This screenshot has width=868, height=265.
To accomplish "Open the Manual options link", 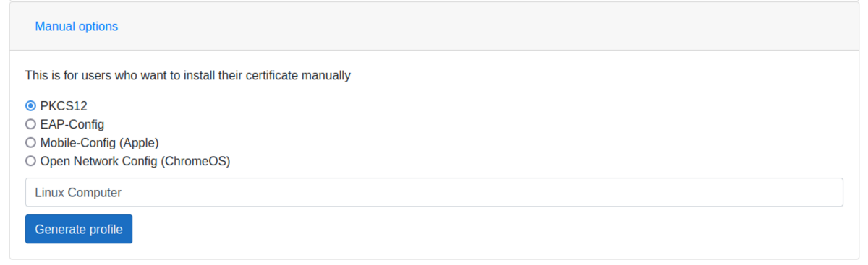I will (x=76, y=26).
